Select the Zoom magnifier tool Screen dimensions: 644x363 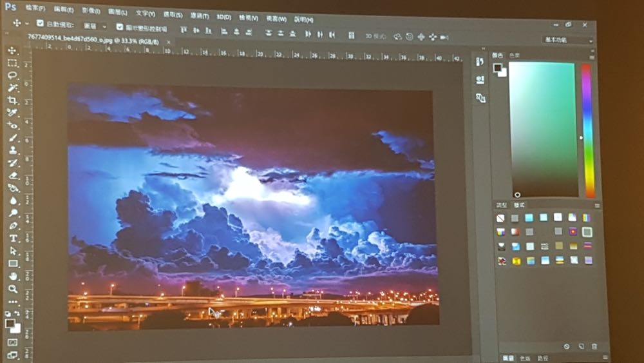13,289
